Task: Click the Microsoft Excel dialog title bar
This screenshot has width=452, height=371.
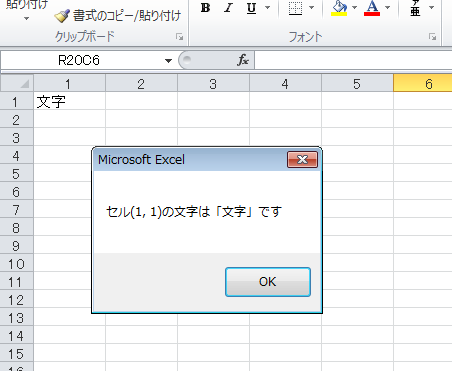Action: click(x=190, y=159)
